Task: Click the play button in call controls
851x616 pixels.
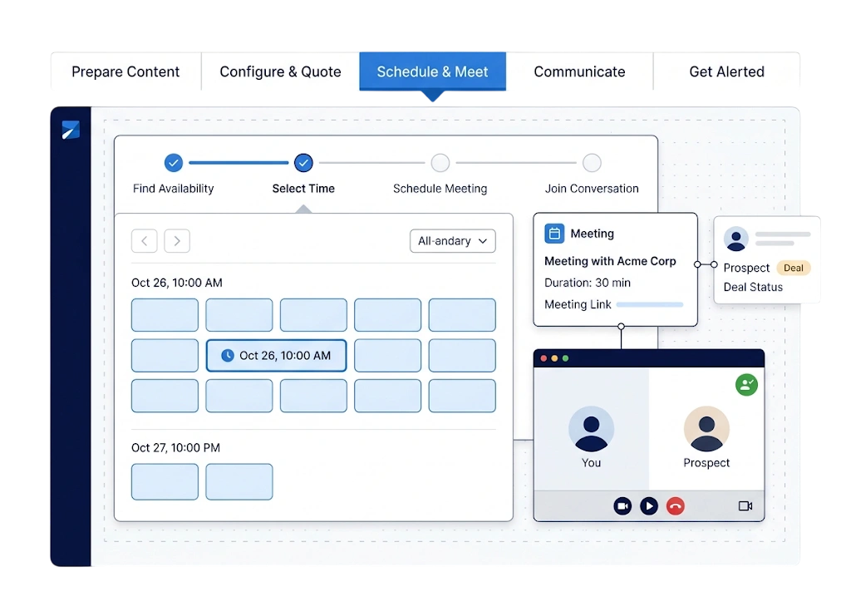Action: pyautogui.click(x=649, y=505)
